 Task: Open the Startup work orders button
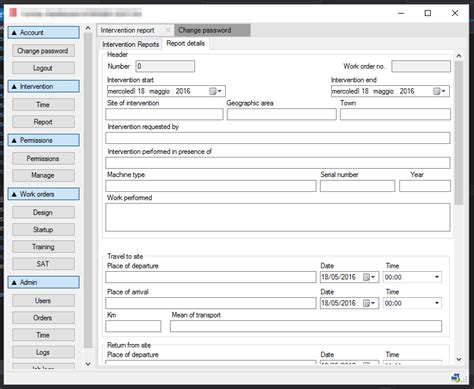click(43, 230)
